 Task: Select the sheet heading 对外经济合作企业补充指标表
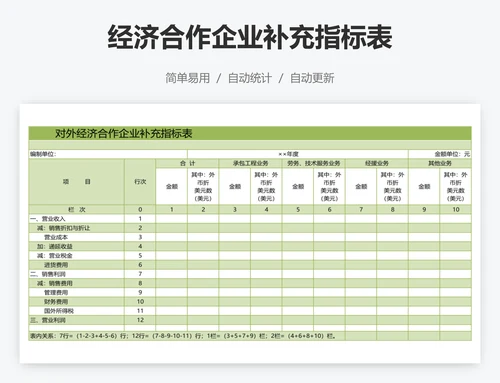124,133
